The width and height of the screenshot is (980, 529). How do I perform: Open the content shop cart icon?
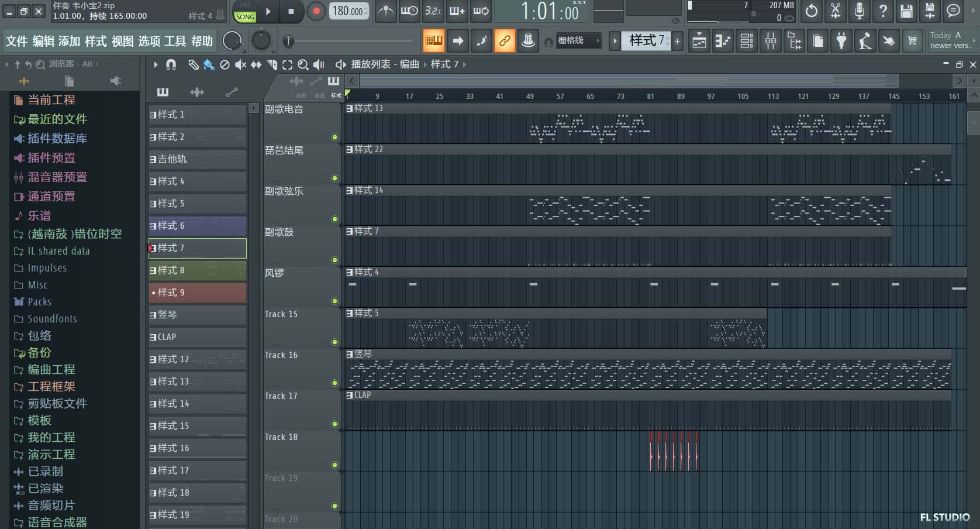click(x=912, y=40)
